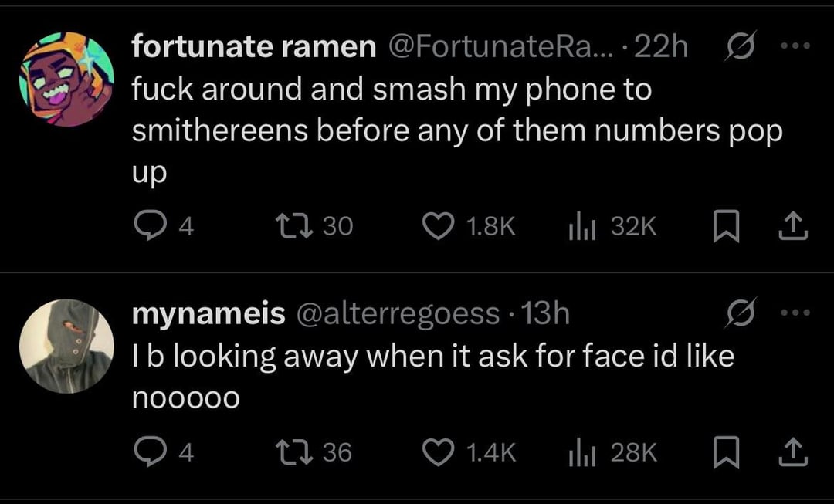View analytics for mynameis's tweet
The image size is (834, 504).
click(x=579, y=453)
